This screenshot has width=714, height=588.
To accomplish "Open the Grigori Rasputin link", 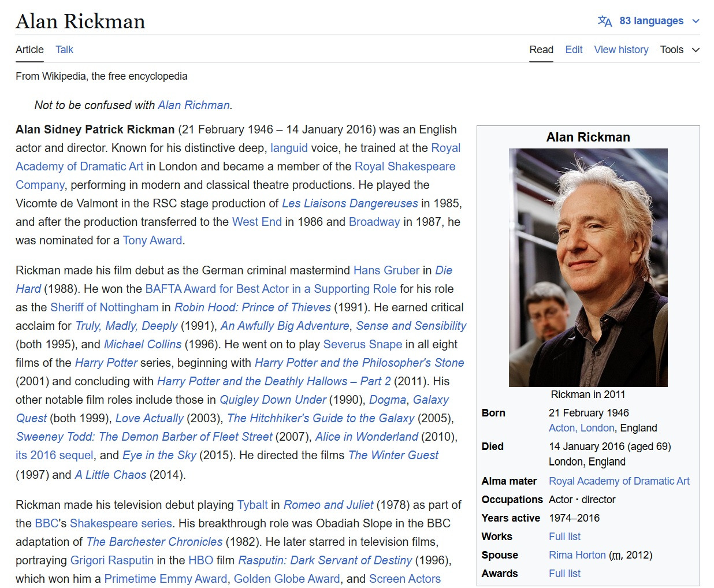I will 112,560.
